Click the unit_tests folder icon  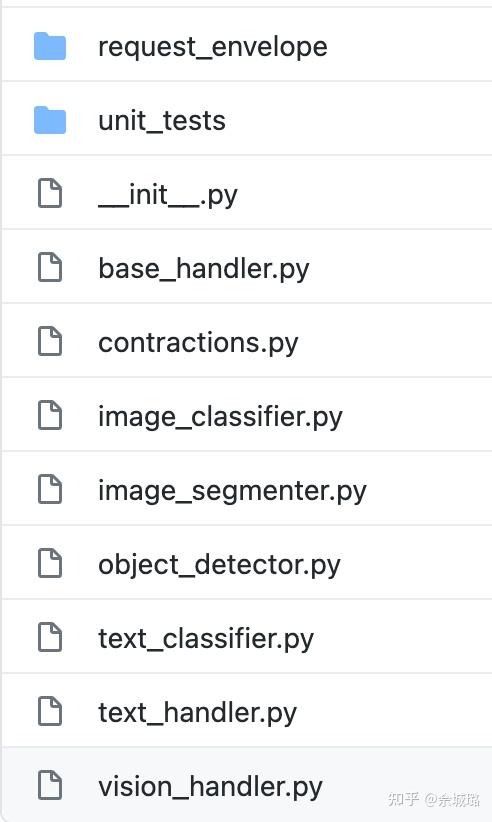pyautogui.click(x=50, y=120)
